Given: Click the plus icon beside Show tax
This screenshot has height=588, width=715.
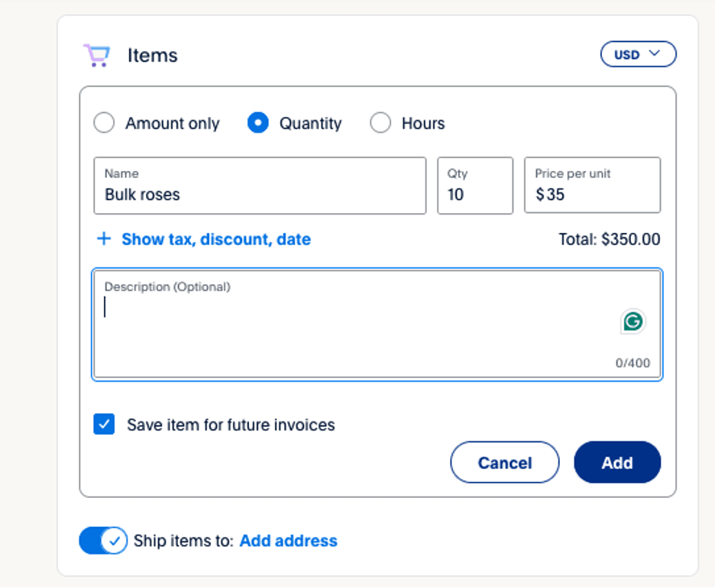Looking at the screenshot, I should tap(104, 238).
